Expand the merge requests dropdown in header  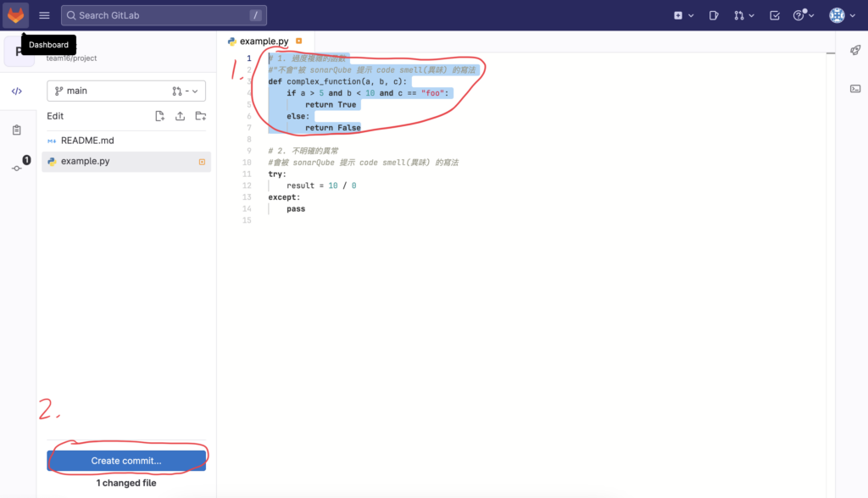click(744, 15)
